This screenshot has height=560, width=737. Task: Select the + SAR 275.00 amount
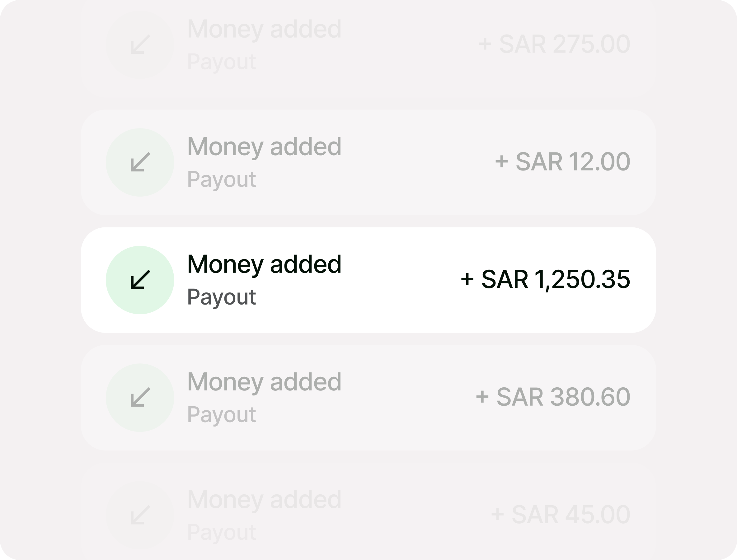coord(554,44)
